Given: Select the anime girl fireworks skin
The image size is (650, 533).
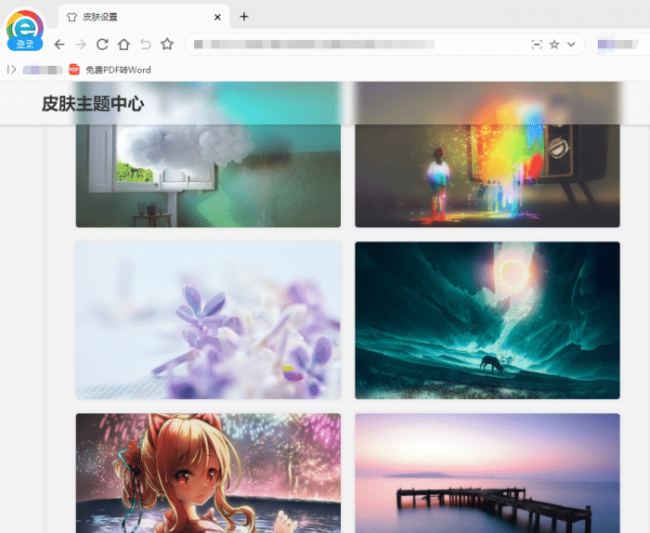Looking at the screenshot, I should pos(208,473).
